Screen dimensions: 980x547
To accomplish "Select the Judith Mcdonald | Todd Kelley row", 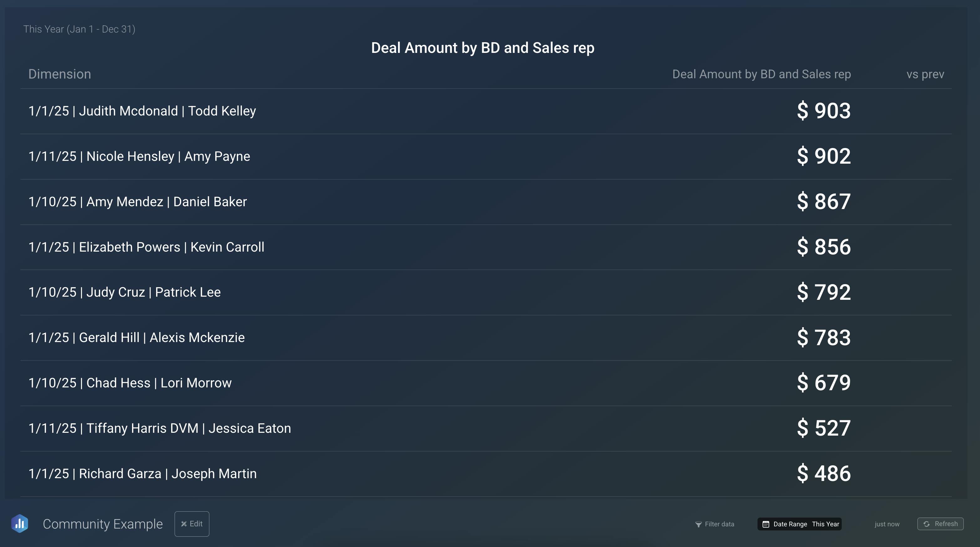I will (142, 111).
